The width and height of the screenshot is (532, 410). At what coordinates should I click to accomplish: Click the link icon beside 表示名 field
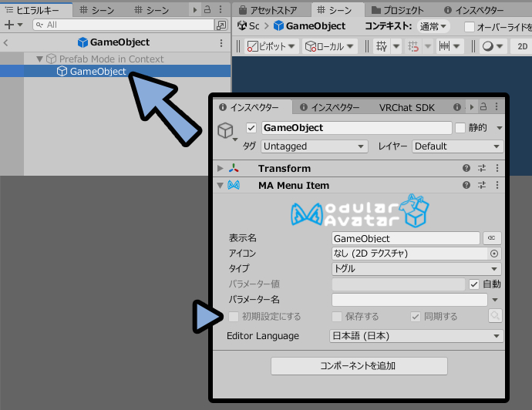492,238
